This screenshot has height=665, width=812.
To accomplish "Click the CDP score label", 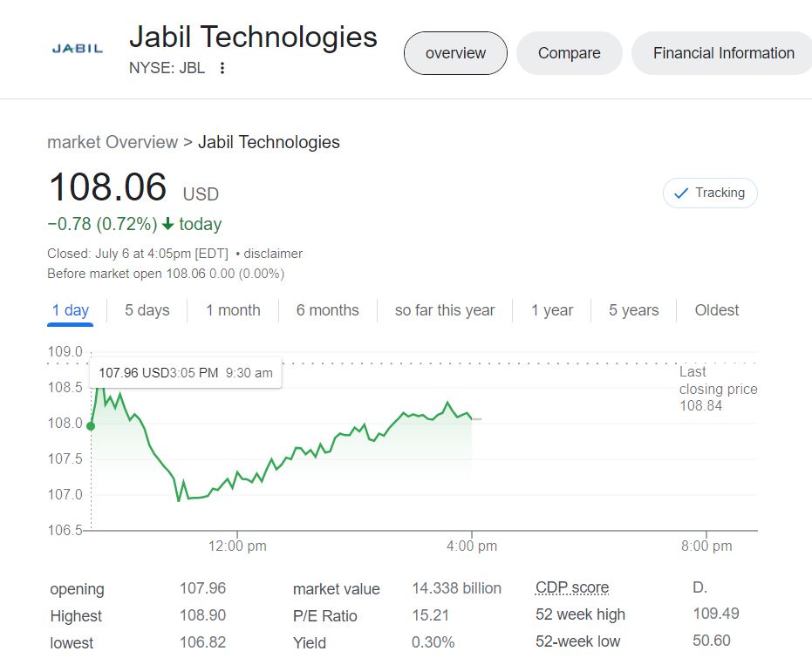I will point(571,587).
